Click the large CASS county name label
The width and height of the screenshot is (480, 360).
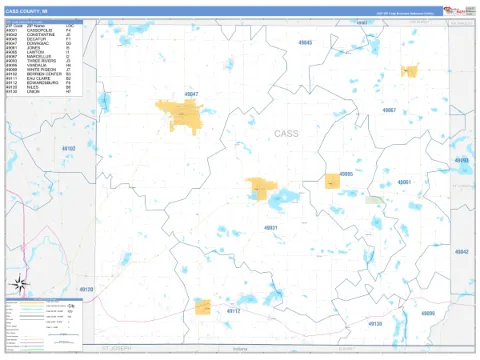coord(286,134)
